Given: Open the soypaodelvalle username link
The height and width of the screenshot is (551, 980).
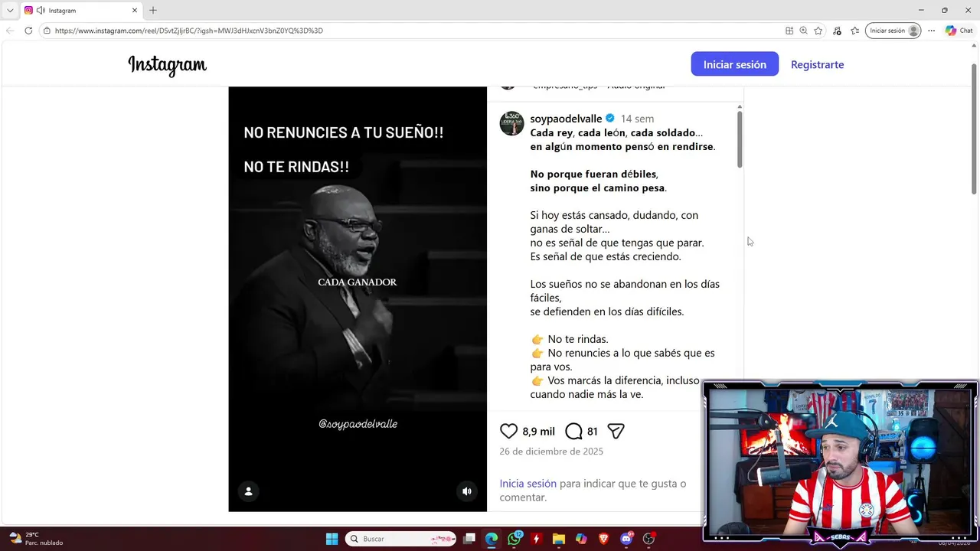Looking at the screenshot, I should [566, 119].
